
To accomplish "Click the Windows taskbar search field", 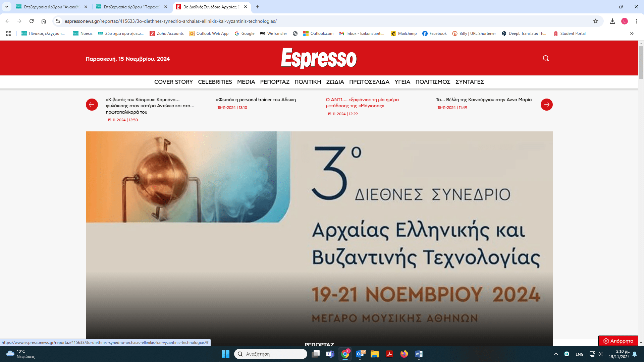I will [x=270, y=354].
